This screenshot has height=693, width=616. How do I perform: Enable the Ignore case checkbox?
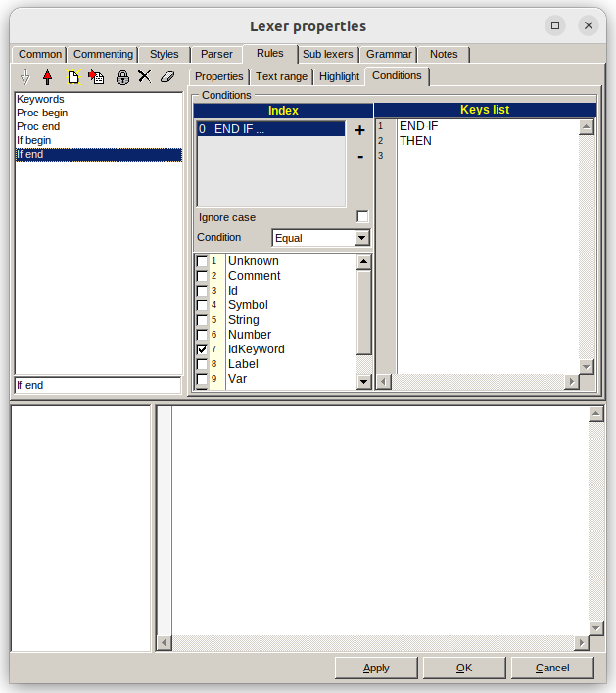pos(362,217)
